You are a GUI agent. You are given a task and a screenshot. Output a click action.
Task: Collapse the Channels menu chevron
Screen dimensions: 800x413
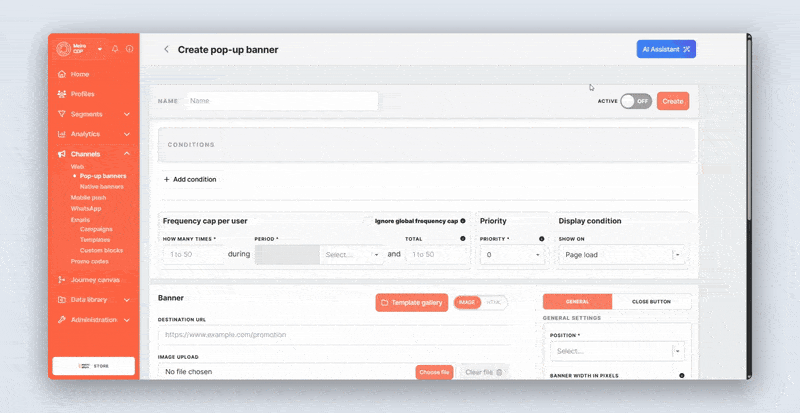pos(127,154)
